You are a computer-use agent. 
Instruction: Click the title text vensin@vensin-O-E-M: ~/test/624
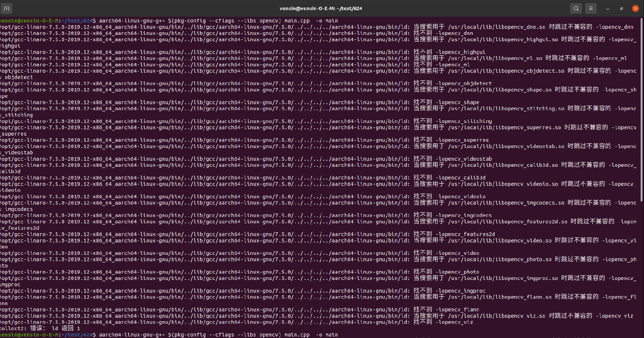coord(321,8)
